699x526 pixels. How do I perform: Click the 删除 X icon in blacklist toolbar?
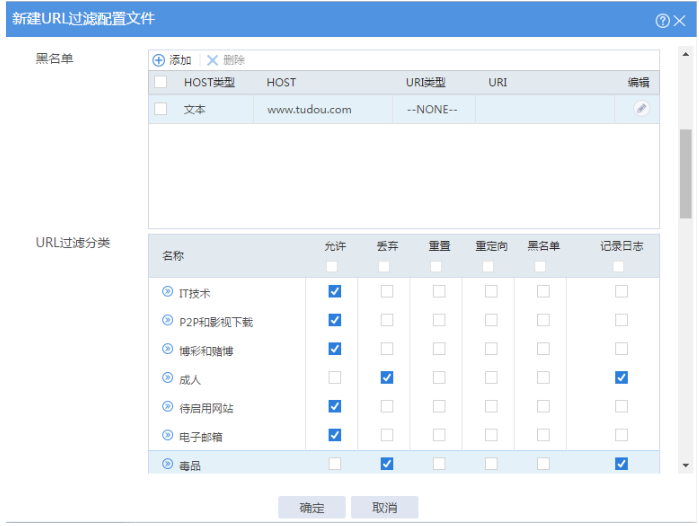213,60
